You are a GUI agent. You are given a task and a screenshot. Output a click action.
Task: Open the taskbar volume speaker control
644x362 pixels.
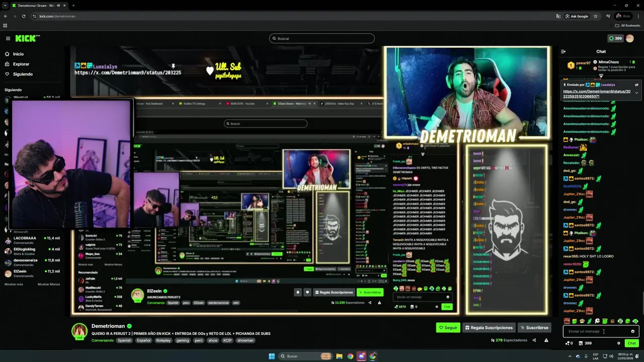[x=611, y=356]
